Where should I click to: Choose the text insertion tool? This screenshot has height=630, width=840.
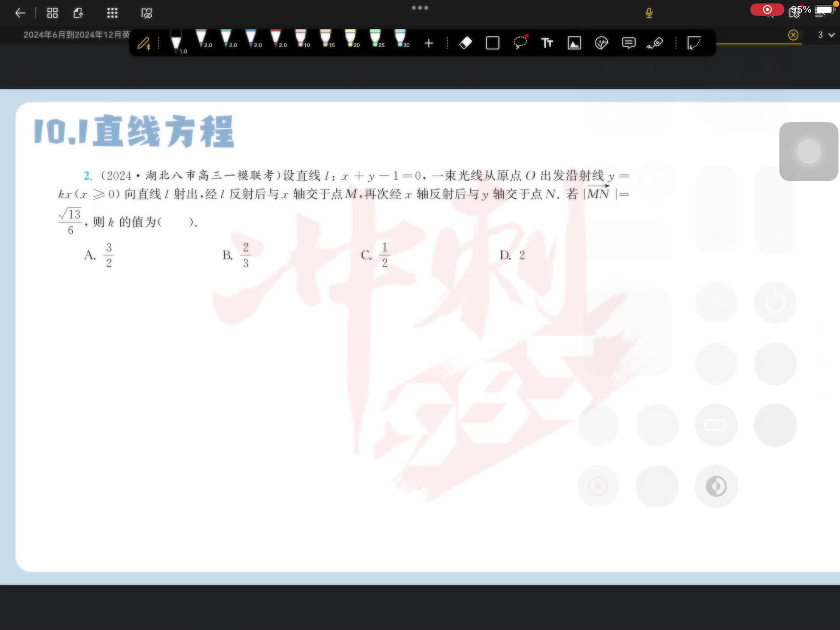[547, 43]
